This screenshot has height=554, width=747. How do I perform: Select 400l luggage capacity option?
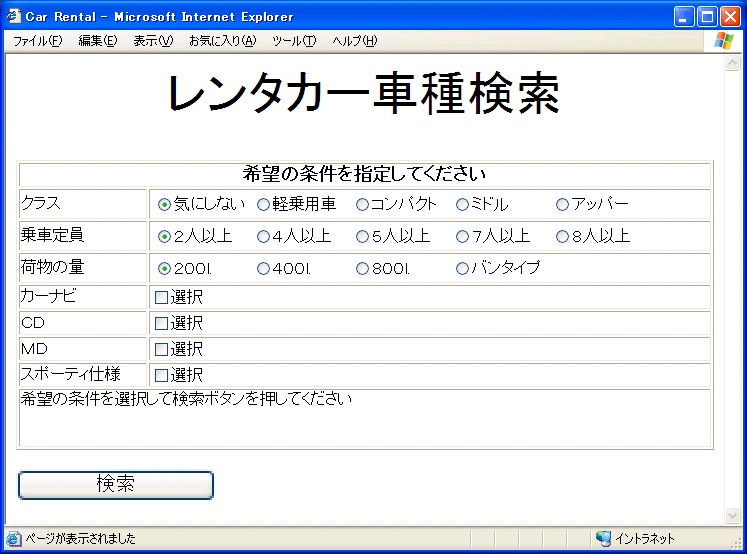pyautogui.click(x=263, y=269)
